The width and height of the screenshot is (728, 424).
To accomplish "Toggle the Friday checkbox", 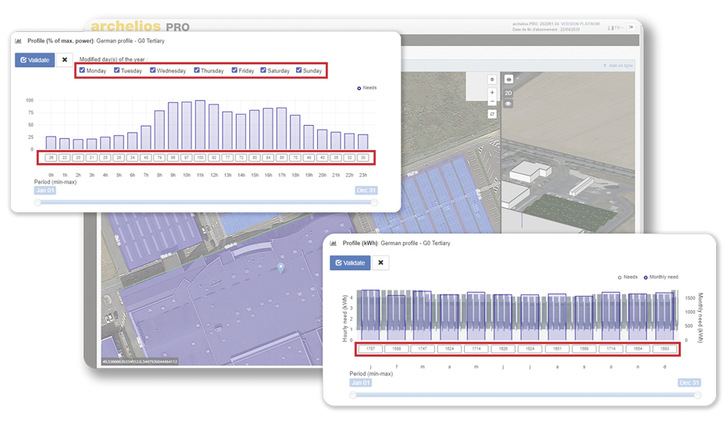I will 234,71.
